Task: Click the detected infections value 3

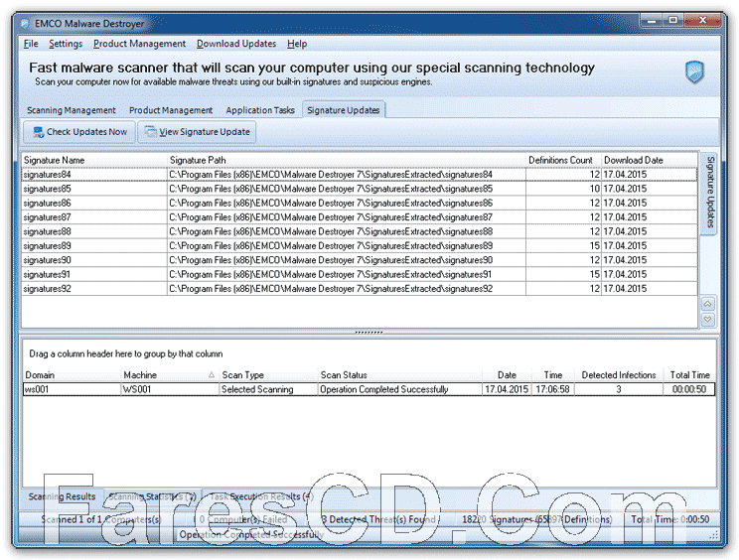Action: coord(619,389)
